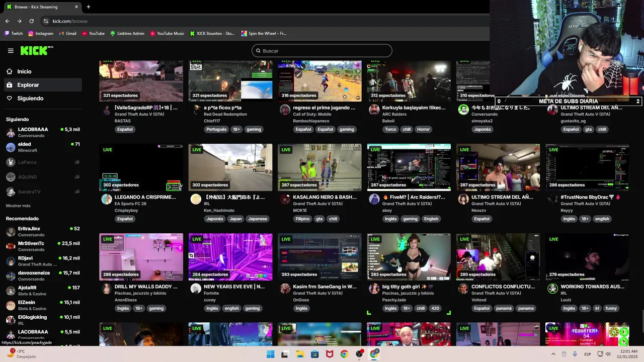Click 420 tag under PeachyJade stream
The height and width of the screenshot is (362, 644).
point(435,308)
